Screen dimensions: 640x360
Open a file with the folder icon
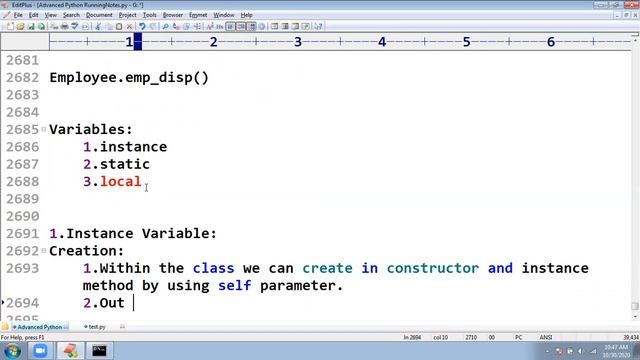[20, 27]
